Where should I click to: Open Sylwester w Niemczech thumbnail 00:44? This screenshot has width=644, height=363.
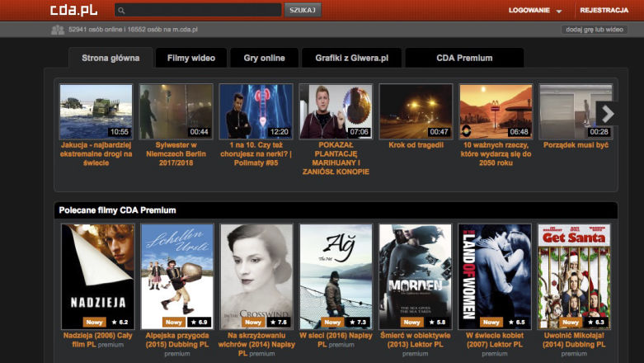(176, 111)
